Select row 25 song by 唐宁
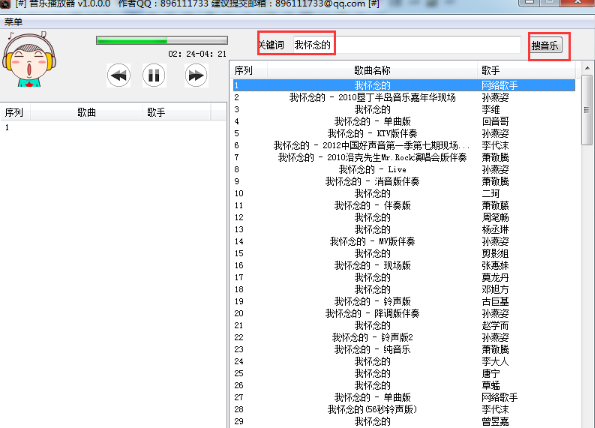The image size is (595, 428). [x=404, y=373]
